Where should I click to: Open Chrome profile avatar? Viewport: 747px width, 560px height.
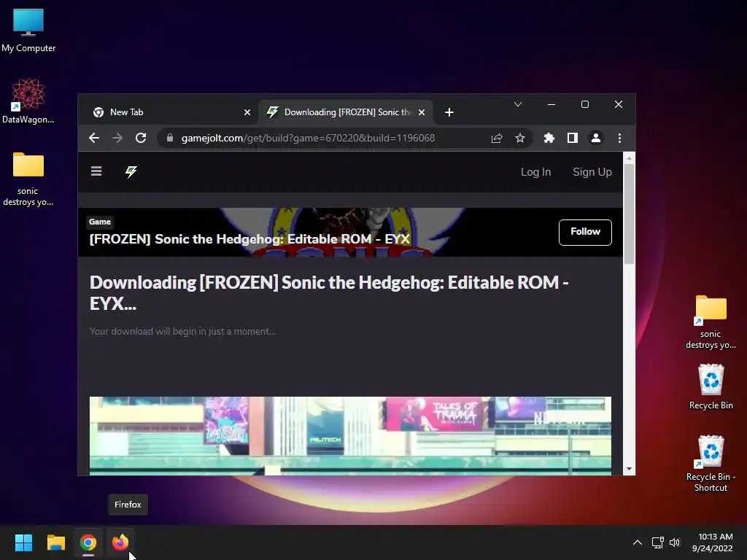(x=595, y=138)
